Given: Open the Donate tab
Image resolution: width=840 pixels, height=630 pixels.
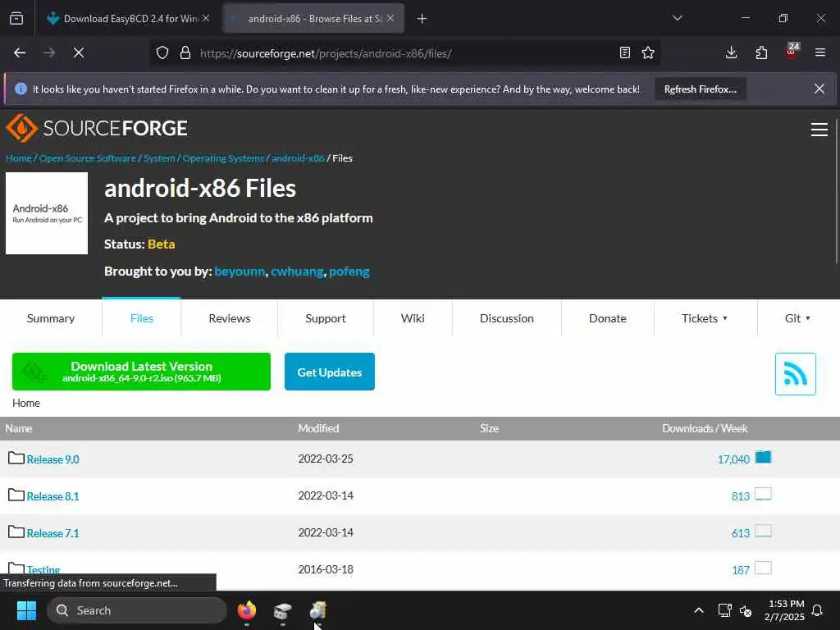Looking at the screenshot, I should (608, 318).
